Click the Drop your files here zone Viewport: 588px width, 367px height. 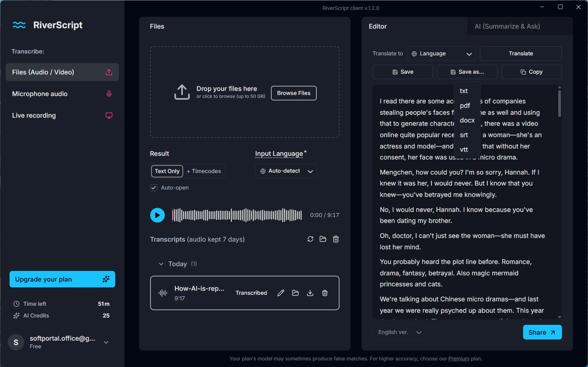point(245,92)
